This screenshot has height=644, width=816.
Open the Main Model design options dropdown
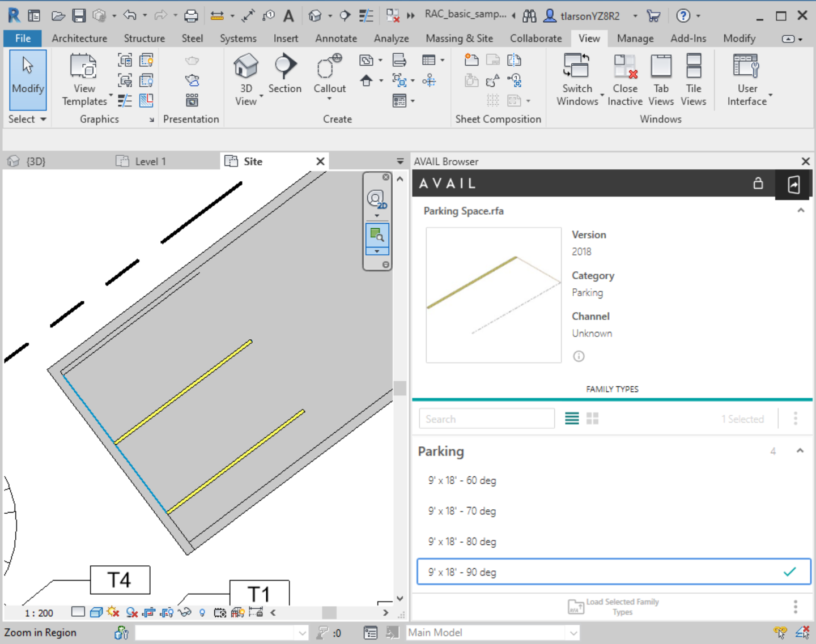[573, 633]
